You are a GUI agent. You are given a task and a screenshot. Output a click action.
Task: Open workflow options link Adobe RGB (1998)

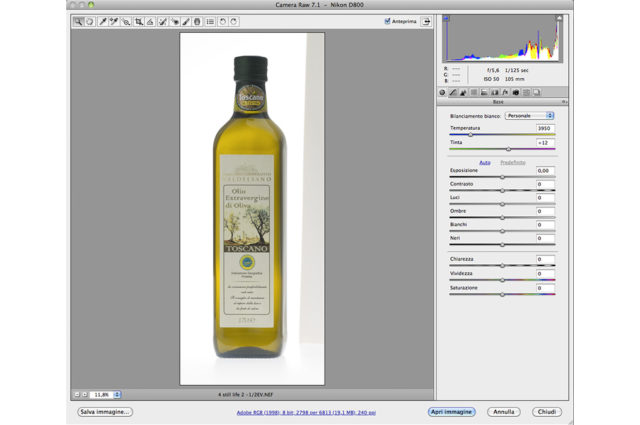point(306,413)
